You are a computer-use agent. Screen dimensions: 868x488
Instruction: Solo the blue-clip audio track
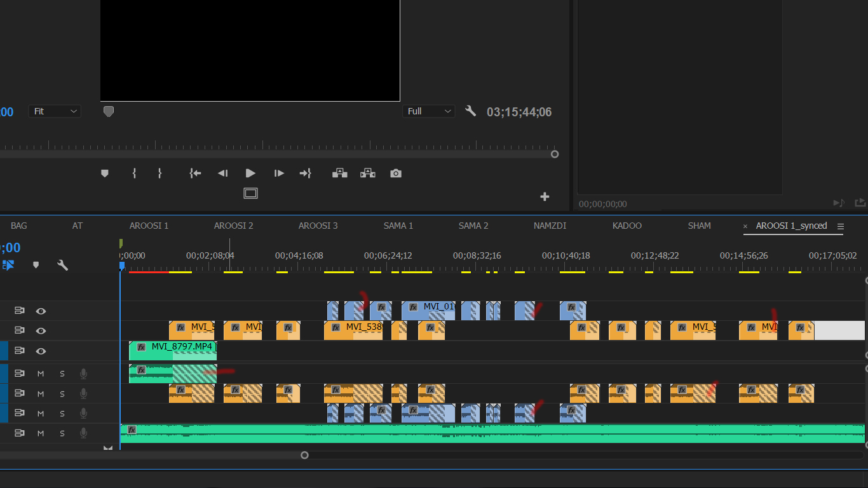click(x=62, y=413)
